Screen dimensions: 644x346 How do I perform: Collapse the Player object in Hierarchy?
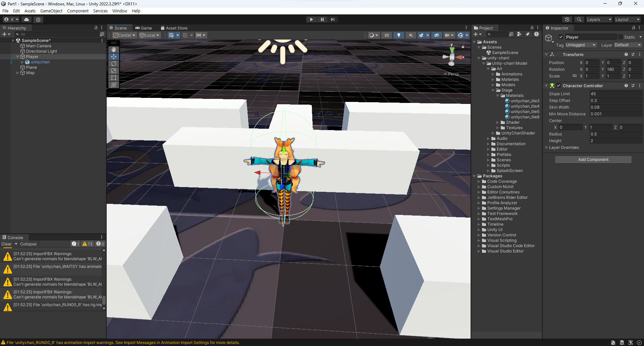click(x=18, y=57)
